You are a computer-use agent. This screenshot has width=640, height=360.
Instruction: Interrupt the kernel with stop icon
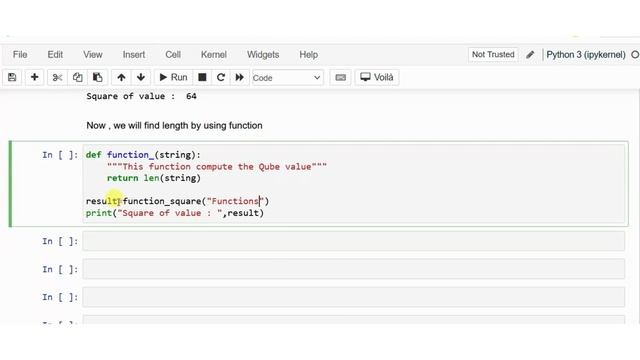coord(202,77)
